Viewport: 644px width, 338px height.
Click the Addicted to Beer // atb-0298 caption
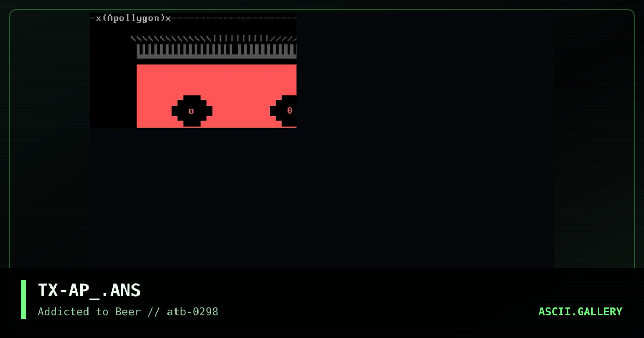pyautogui.click(x=128, y=312)
